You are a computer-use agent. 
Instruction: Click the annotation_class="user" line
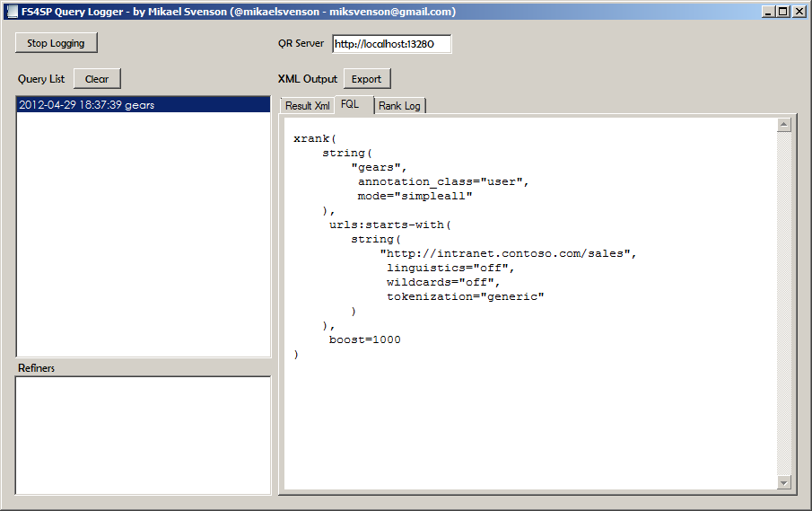tap(443, 182)
